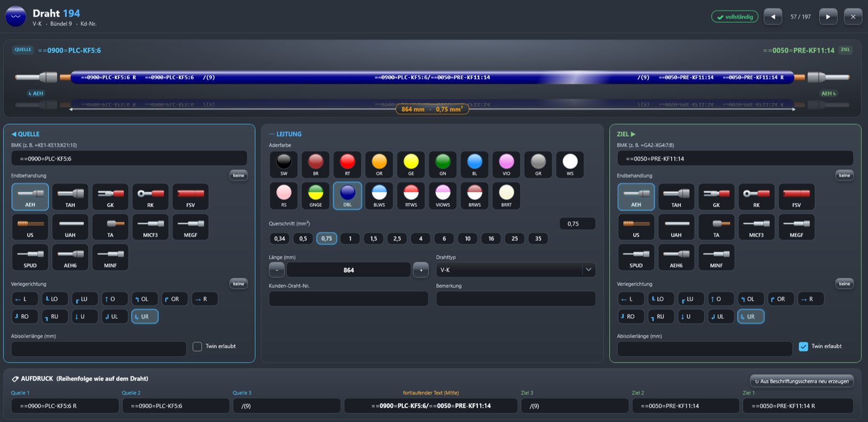Clear Quelle Endbehandlung with keine button
Image resolution: width=868 pixels, height=422 pixels.
point(239,175)
